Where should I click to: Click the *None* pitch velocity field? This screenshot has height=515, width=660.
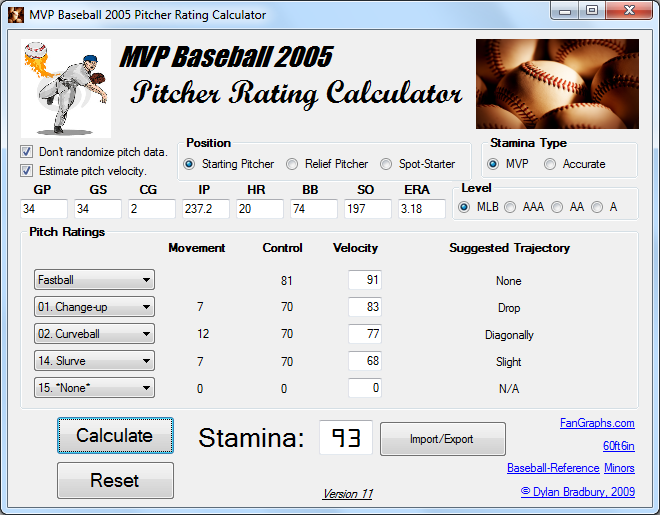(x=365, y=388)
